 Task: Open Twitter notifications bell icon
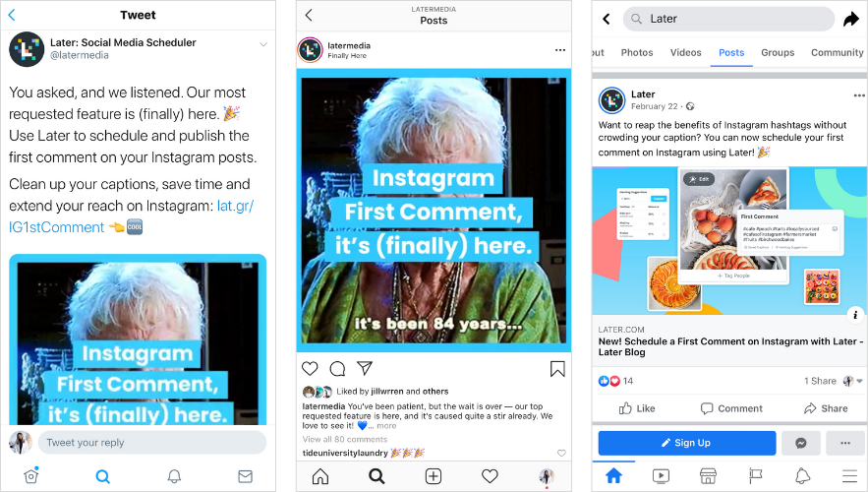174,476
